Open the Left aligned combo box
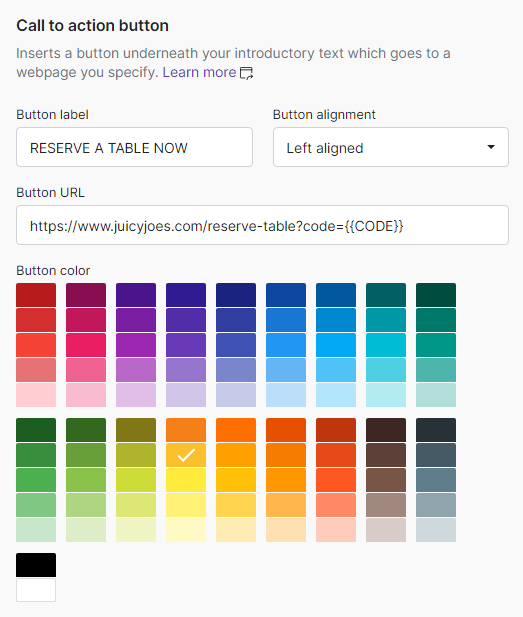523x617 pixels. click(x=391, y=147)
